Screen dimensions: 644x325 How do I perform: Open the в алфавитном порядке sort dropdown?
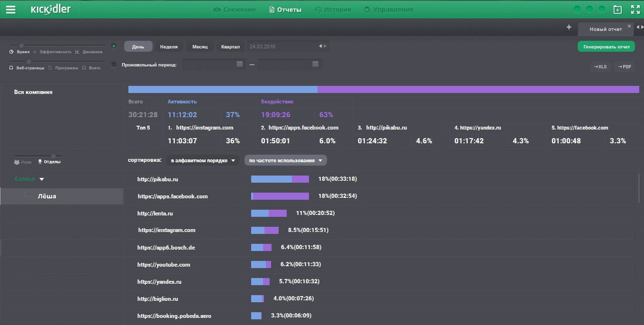click(x=203, y=160)
